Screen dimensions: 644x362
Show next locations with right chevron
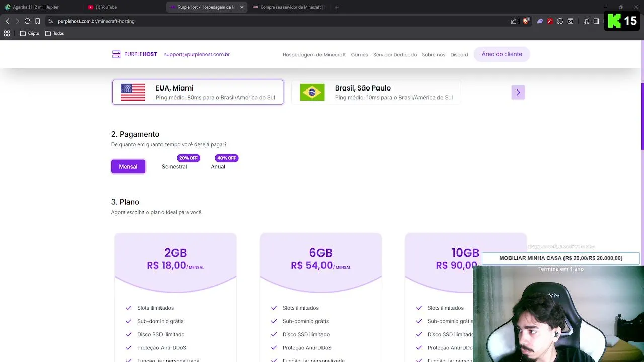pyautogui.click(x=518, y=92)
